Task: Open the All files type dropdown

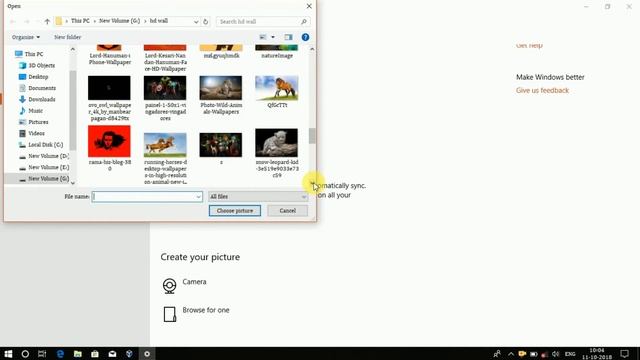Action: (x=258, y=197)
